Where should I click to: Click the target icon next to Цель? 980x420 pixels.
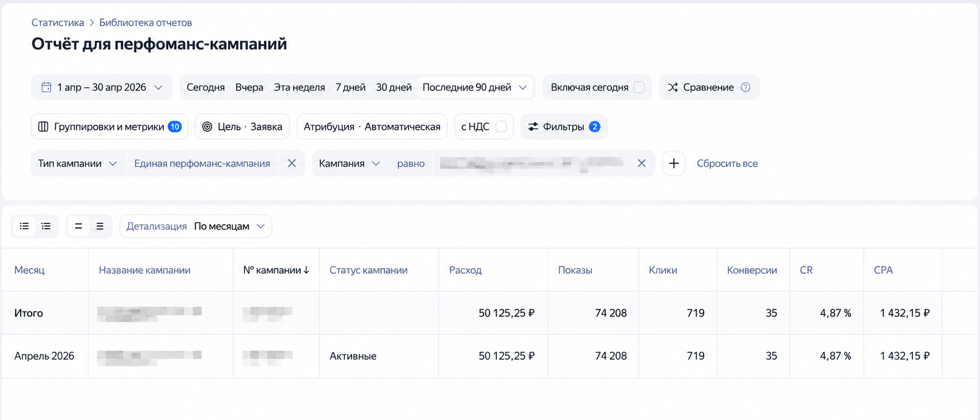207,126
